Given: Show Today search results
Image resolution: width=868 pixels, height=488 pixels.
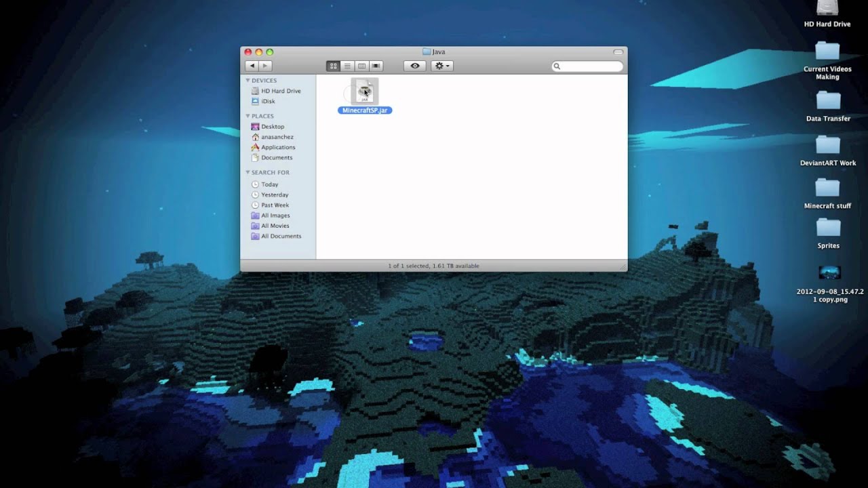Looking at the screenshot, I should tap(264, 184).
